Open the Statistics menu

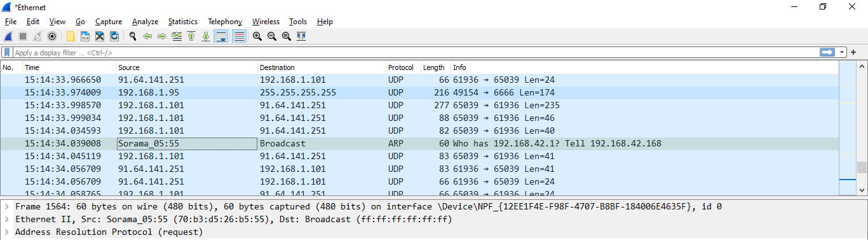pyautogui.click(x=182, y=22)
